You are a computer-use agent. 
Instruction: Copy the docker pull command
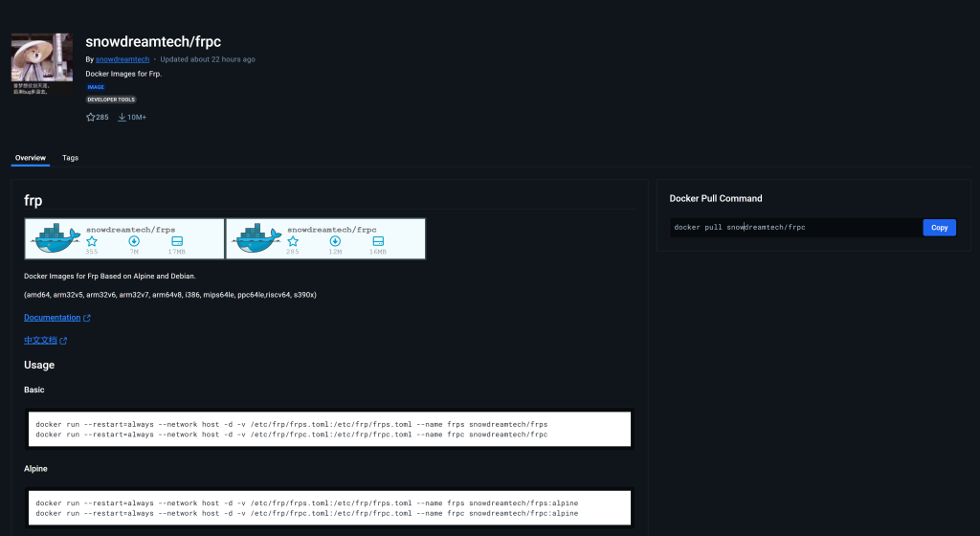(x=940, y=228)
